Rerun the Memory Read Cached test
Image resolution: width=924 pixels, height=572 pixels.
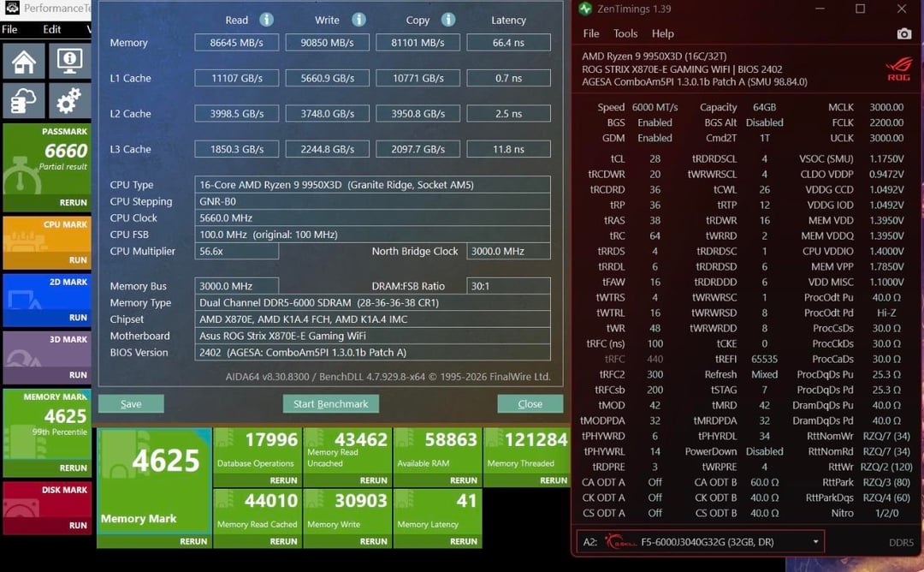(283, 541)
